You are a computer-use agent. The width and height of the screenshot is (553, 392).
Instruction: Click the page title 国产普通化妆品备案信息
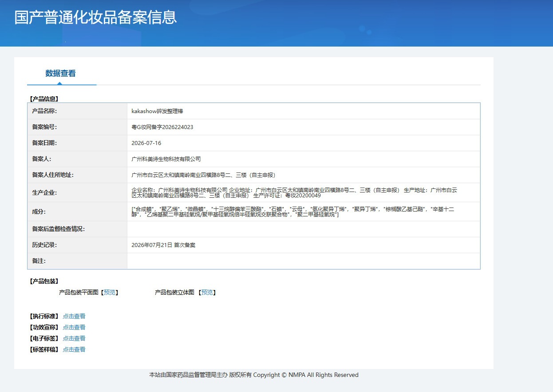coord(96,17)
